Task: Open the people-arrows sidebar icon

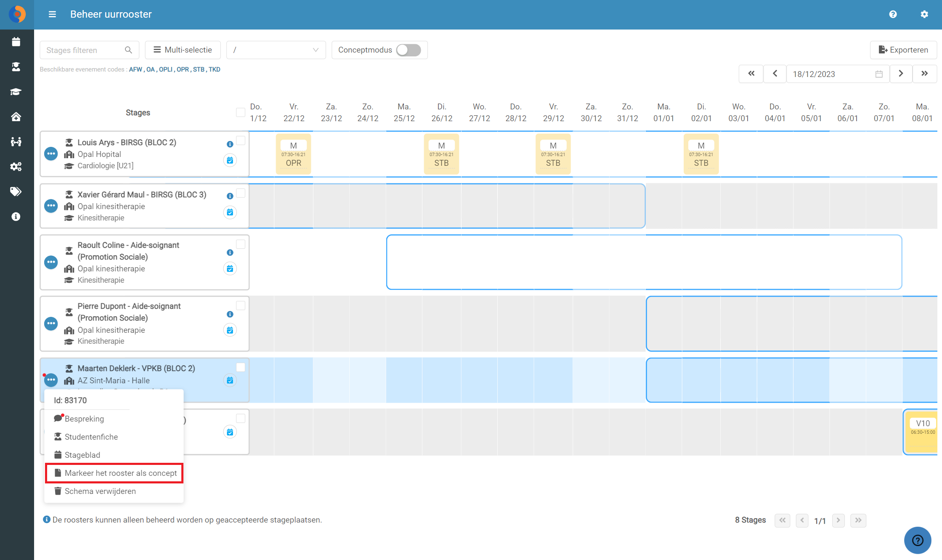Action: pos(16,141)
